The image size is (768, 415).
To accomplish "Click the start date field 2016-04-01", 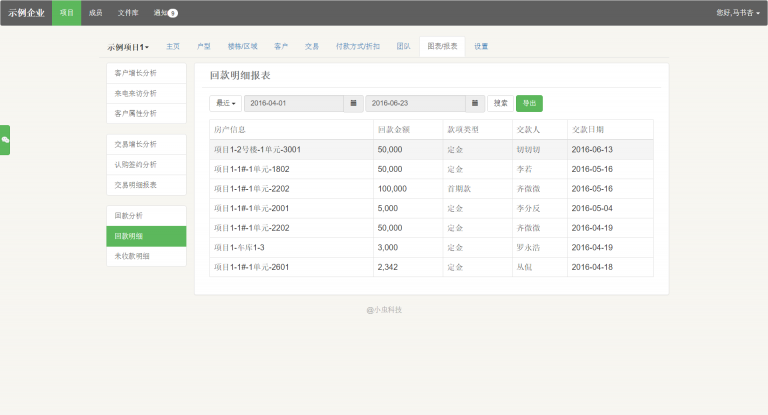I will click(293, 103).
